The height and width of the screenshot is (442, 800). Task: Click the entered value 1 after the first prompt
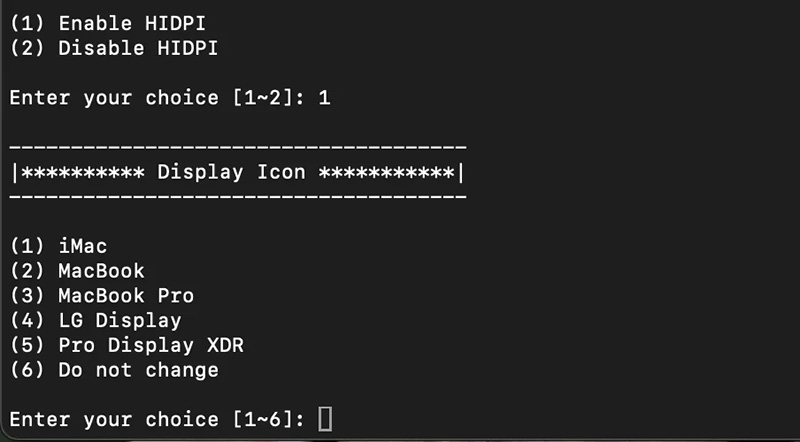click(324, 98)
